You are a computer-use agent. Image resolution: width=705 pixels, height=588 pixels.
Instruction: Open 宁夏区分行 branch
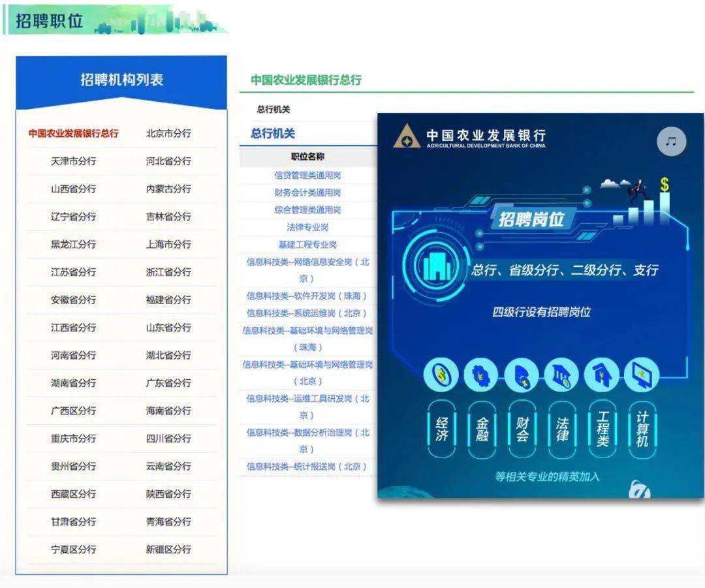[73, 549]
